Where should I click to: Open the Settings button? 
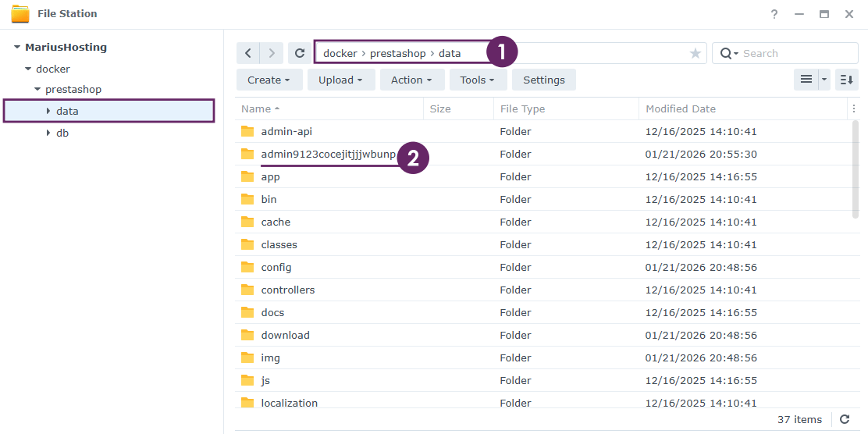544,80
